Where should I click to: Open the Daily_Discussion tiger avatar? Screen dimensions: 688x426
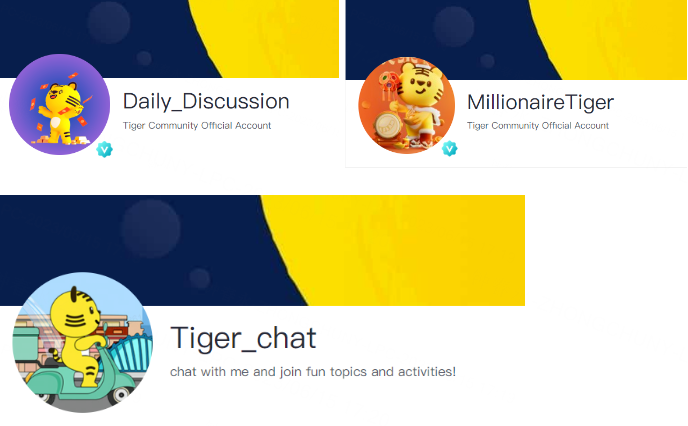click(x=60, y=104)
